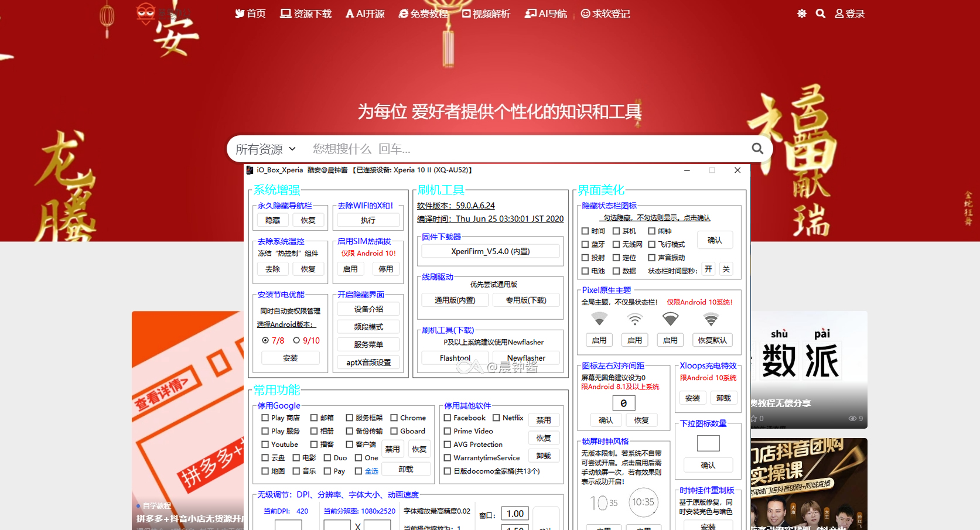Choose the round 10:35 lockscreen clock style
Image resolution: width=980 pixels, height=530 pixels.
coord(643,502)
